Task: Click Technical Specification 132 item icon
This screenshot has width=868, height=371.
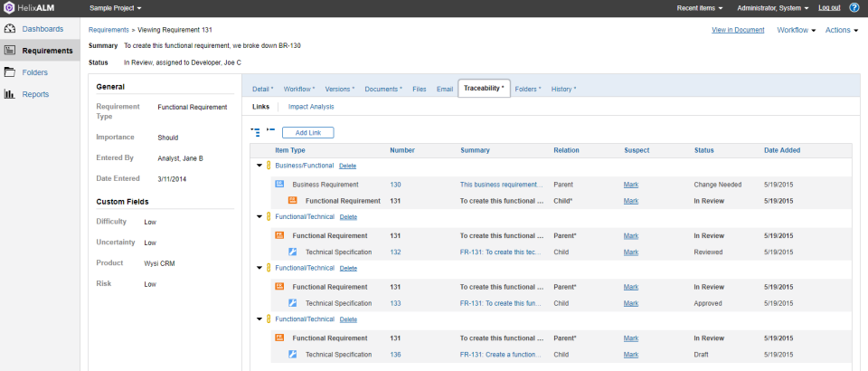Action: click(x=292, y=252)
